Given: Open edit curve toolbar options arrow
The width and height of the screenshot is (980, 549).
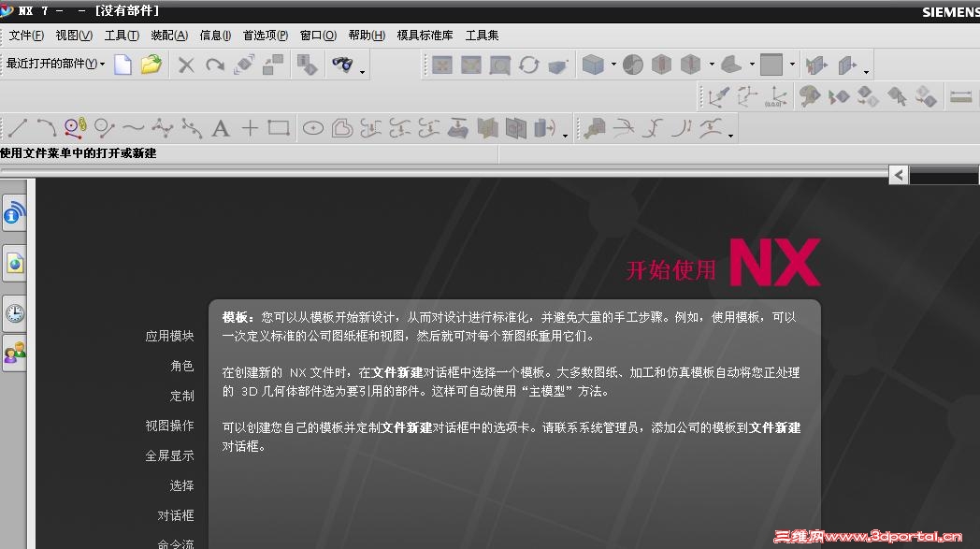Looking at the screenshot, I should (x=730, y=136).
